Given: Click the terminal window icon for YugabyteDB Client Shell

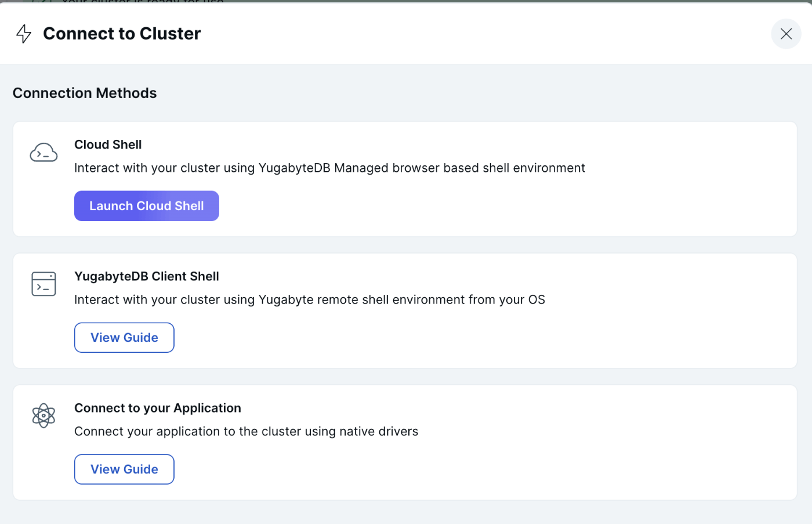Looking at the screenshot, I should point(43,284).
